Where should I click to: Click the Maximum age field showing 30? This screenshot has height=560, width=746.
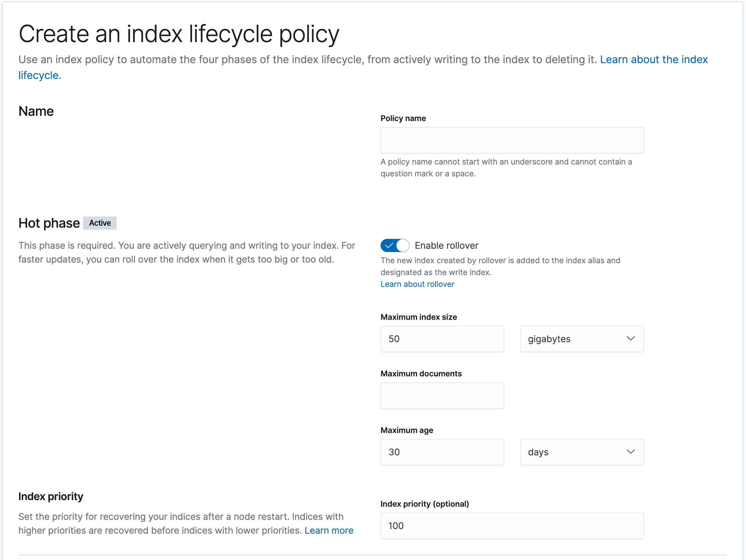point(442,452)
